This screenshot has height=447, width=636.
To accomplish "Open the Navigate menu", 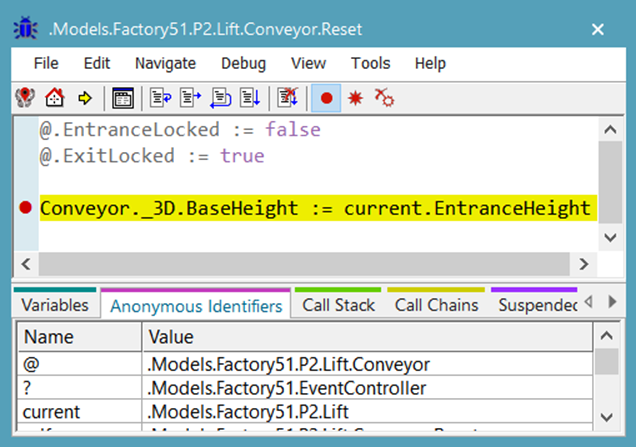I will pos(165,63).
